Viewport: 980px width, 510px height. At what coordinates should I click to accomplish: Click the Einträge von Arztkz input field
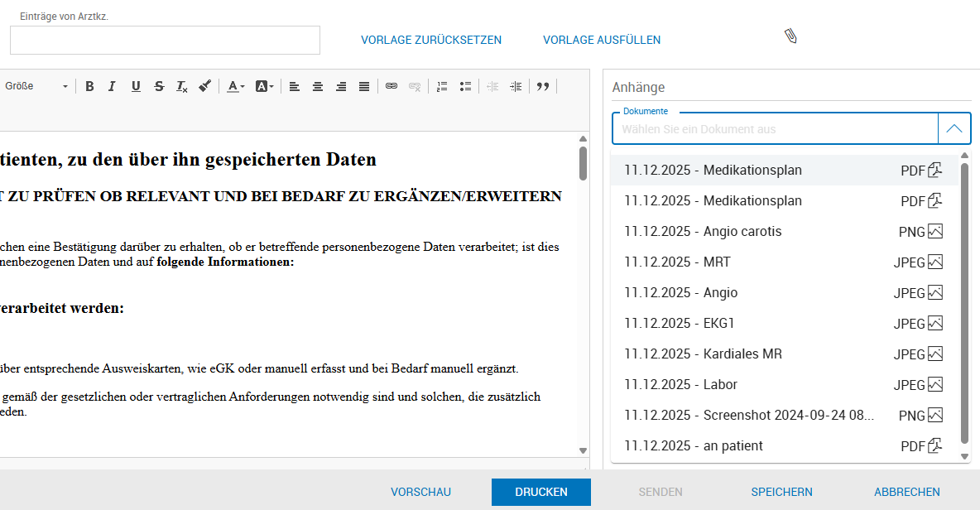(x=164, y=40)
